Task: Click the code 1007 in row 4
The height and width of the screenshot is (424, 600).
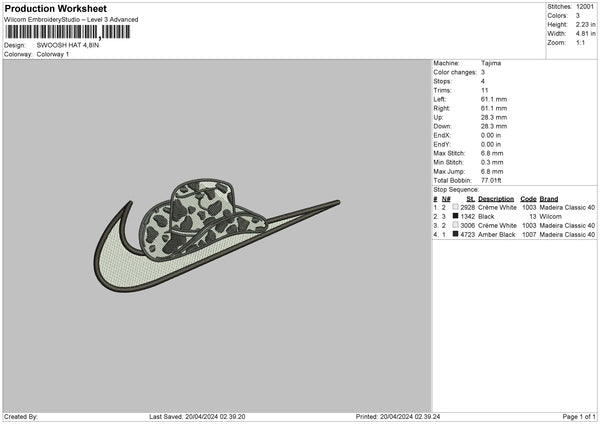Action: [x=529, y=235]
